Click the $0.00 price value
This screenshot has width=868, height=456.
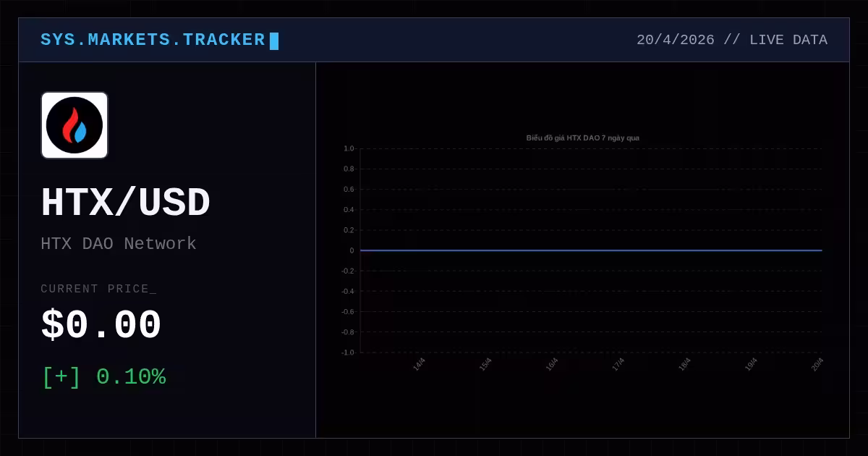(x=101, y=325)
